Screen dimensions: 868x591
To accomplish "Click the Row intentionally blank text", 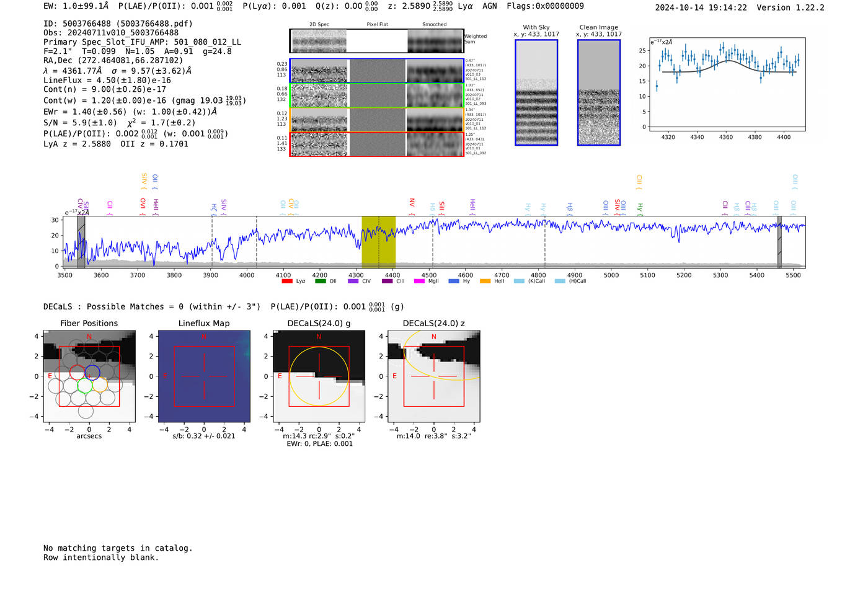I will [101, 558].
